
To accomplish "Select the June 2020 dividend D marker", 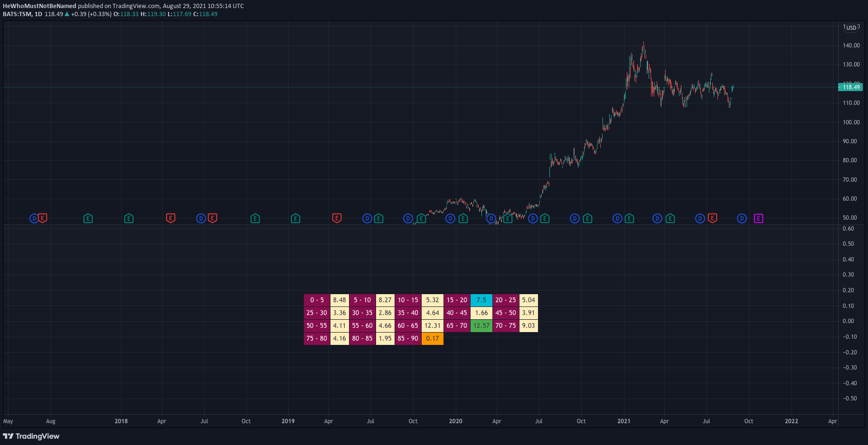I will point(533,219).
